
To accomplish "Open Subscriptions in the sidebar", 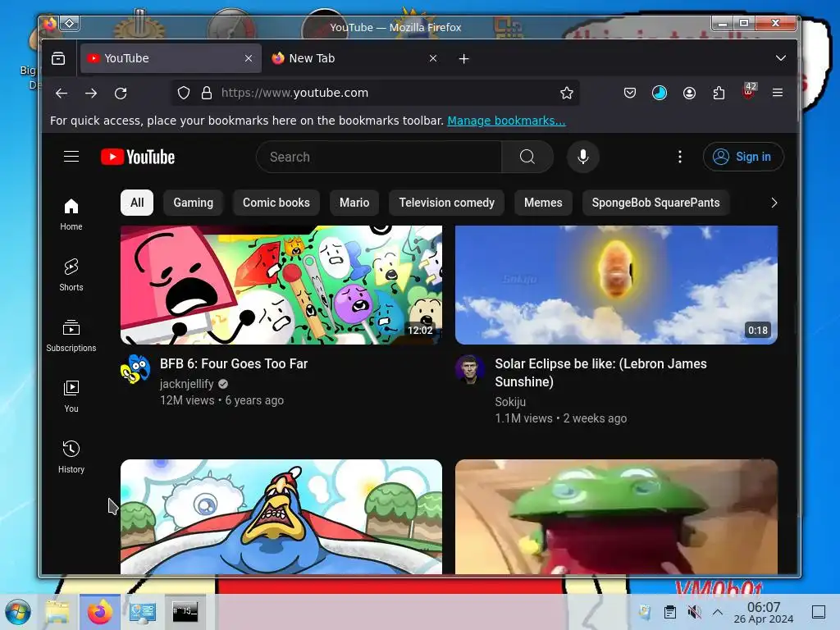I will coord(71,336).
